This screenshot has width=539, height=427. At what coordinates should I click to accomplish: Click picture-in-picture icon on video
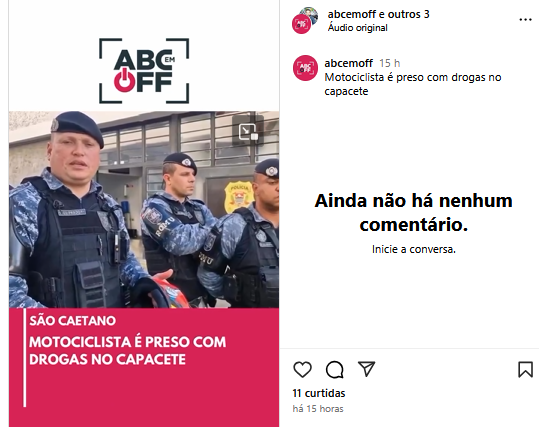(248, 131)
